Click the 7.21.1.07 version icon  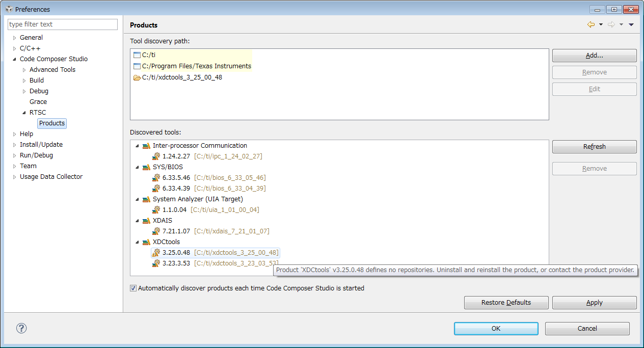(156, 231)
